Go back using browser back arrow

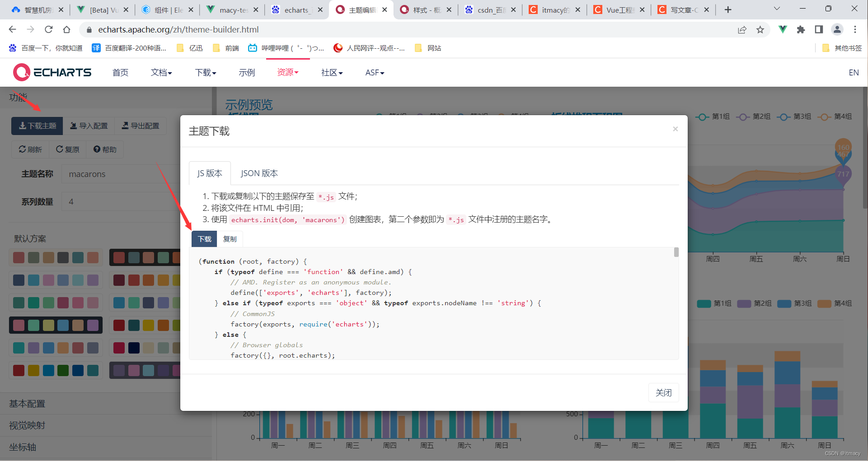click(12, 29)
